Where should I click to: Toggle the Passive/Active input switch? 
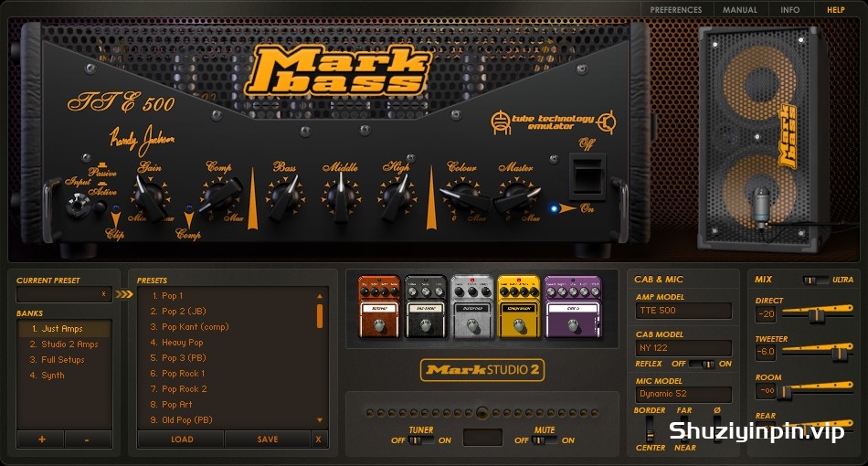point(101,207)
